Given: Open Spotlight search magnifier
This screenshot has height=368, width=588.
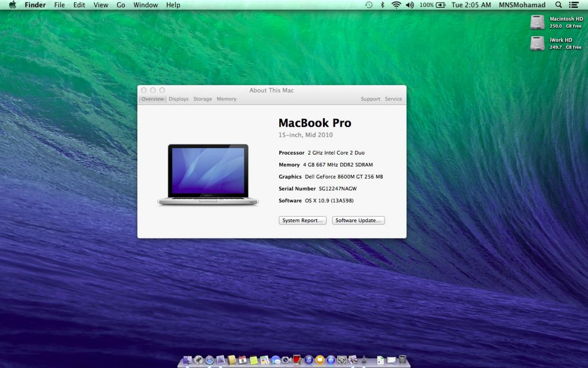Looking at the screenshot, I should 559,5.
